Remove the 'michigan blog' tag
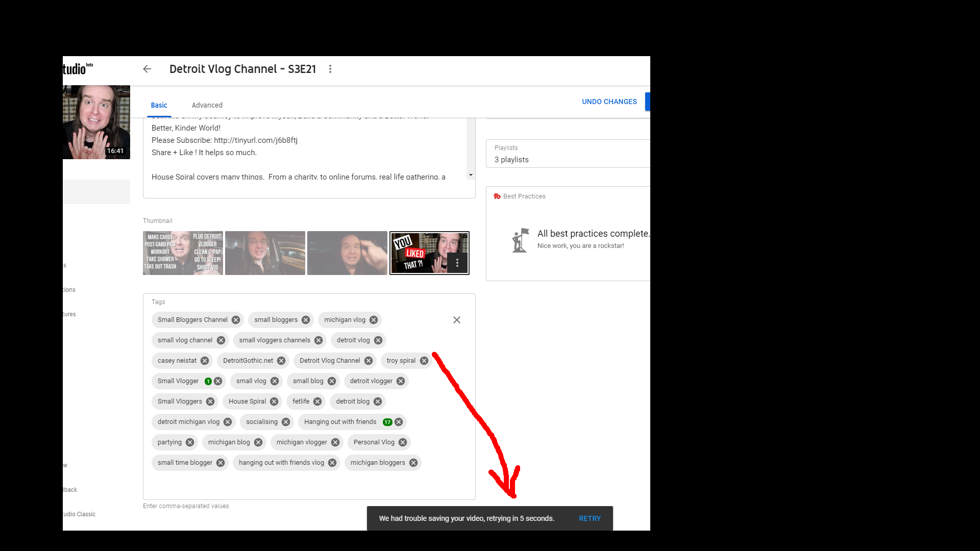 click(258, 442)
